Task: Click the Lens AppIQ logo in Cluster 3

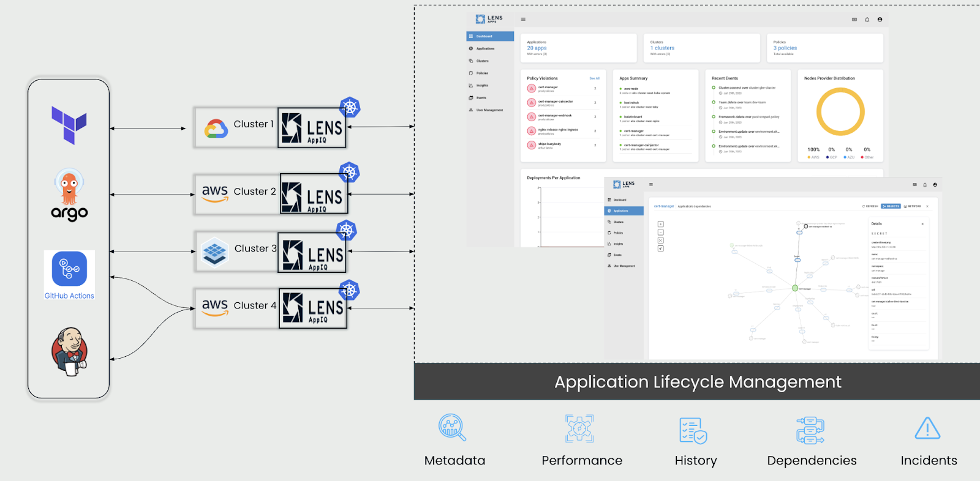Action: tap(312, 252)
